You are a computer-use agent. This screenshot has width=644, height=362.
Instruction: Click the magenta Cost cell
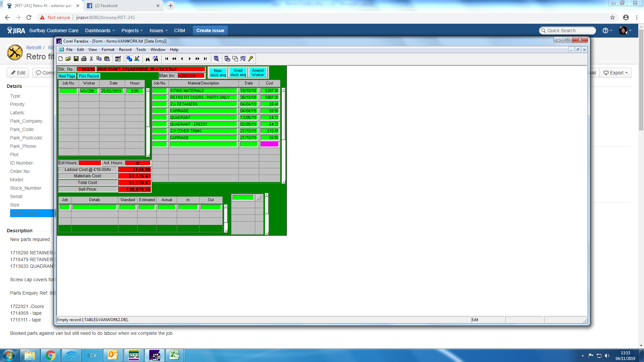pos(269,144)
